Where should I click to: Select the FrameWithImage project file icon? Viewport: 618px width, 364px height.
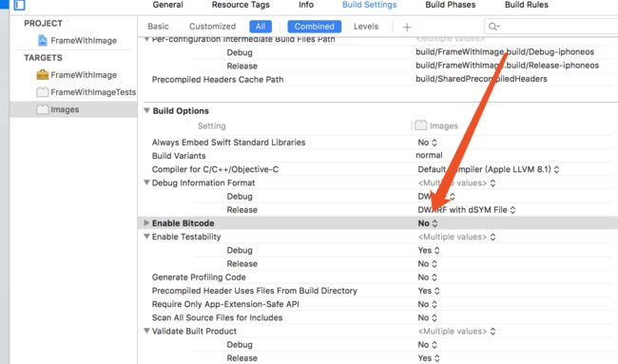click(x=43, y=40)
